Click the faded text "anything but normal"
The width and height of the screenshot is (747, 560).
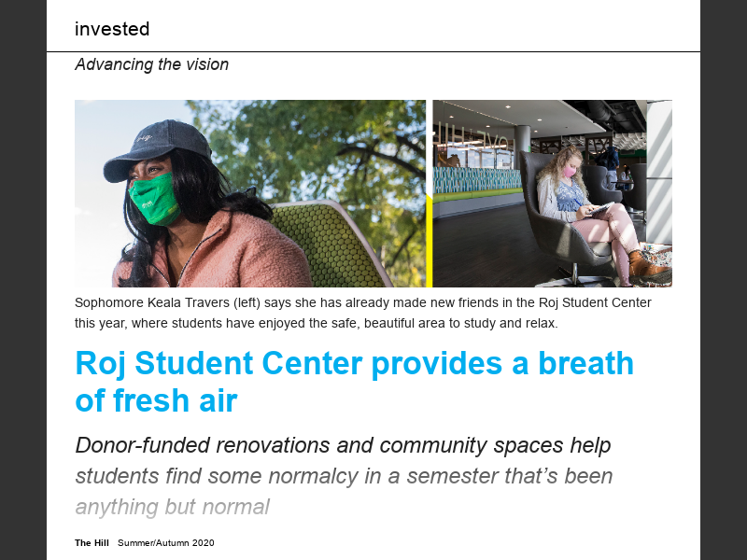(x=172, y=507)
